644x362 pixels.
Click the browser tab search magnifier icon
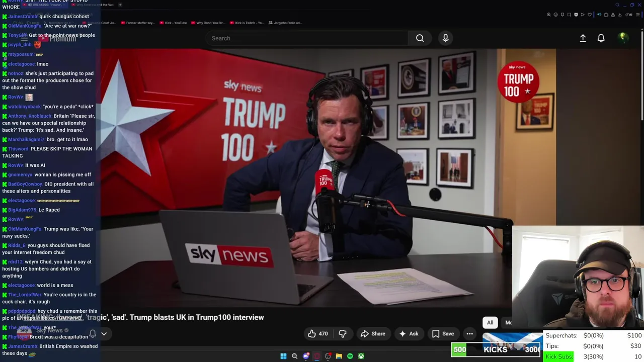(618, 5)
